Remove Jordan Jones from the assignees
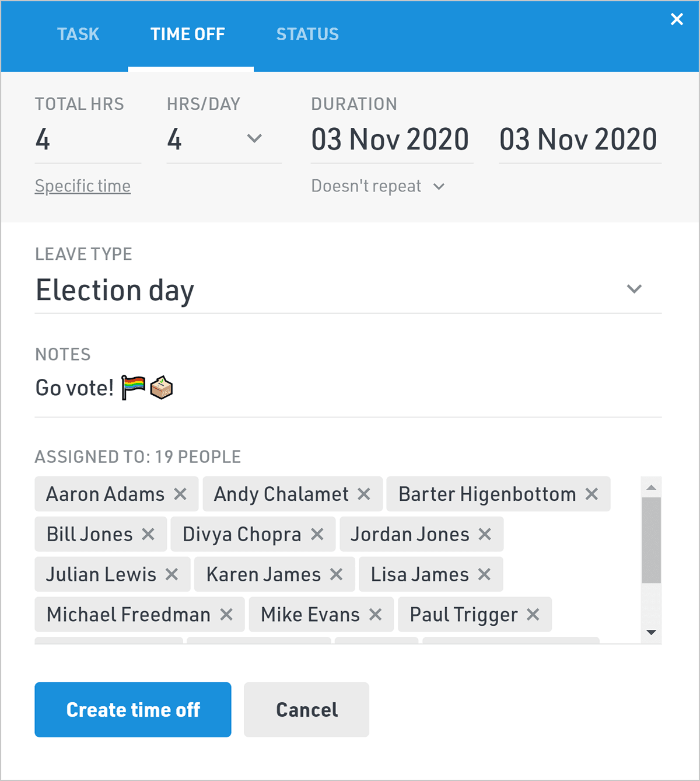The width and height of the screenshot is (700, 781). pos(485,534)
